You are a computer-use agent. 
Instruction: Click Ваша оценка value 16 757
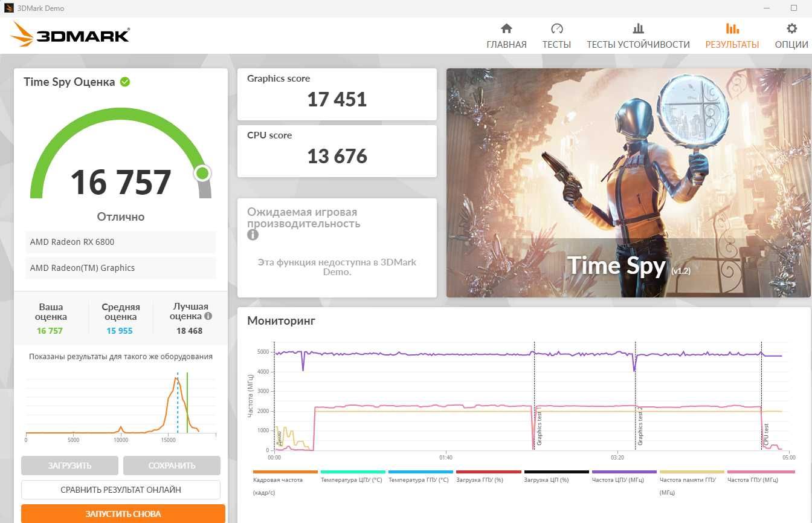[x=50, y=331]
